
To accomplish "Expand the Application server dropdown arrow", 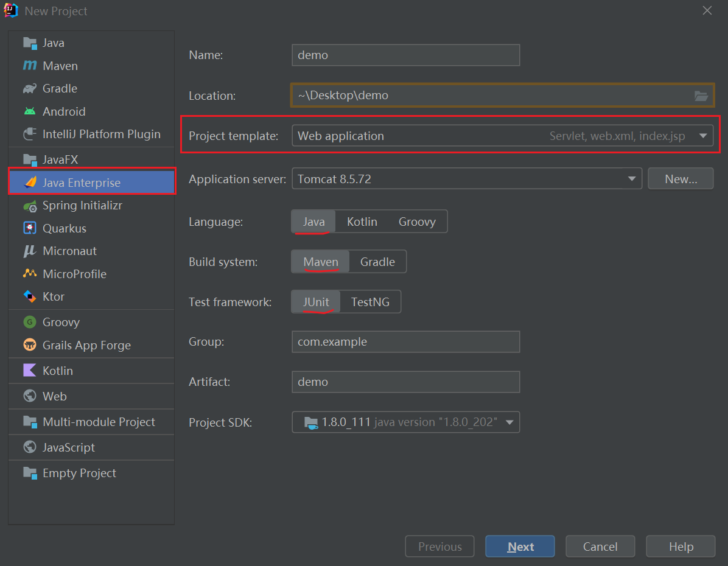I will click(x=631, y=179).
